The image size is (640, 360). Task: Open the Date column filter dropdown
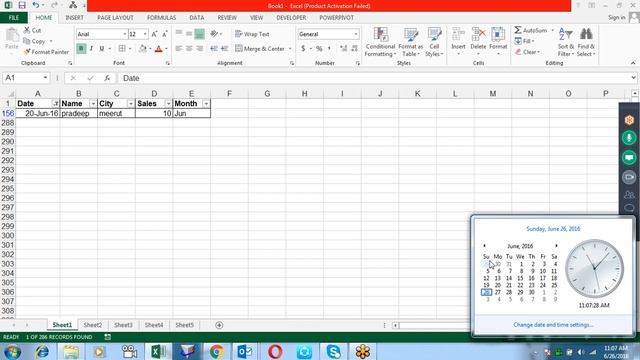(x=56, y=104)
